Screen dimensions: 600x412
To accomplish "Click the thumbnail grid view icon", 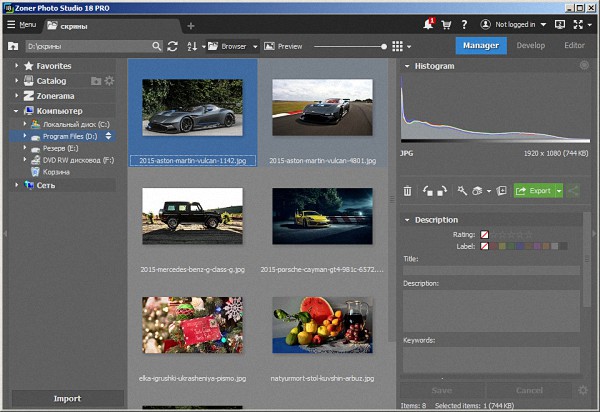I will pyautogui.click(x=397, y=46).
